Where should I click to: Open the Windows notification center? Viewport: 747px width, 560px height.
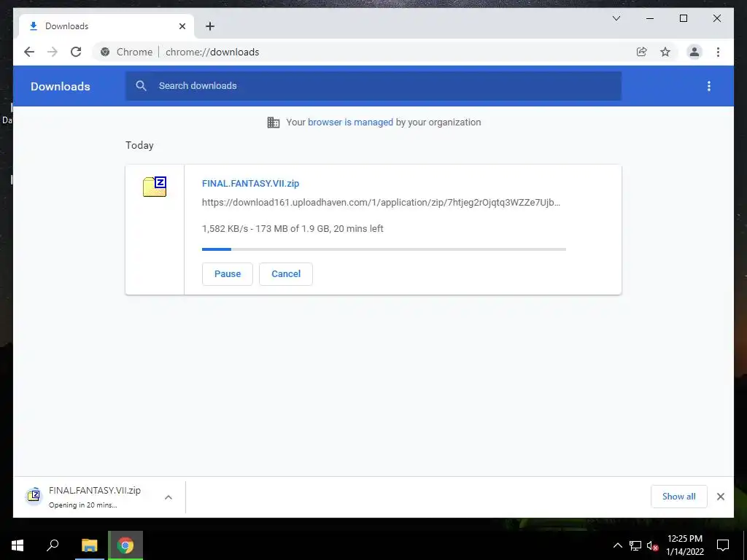[723, 545]
